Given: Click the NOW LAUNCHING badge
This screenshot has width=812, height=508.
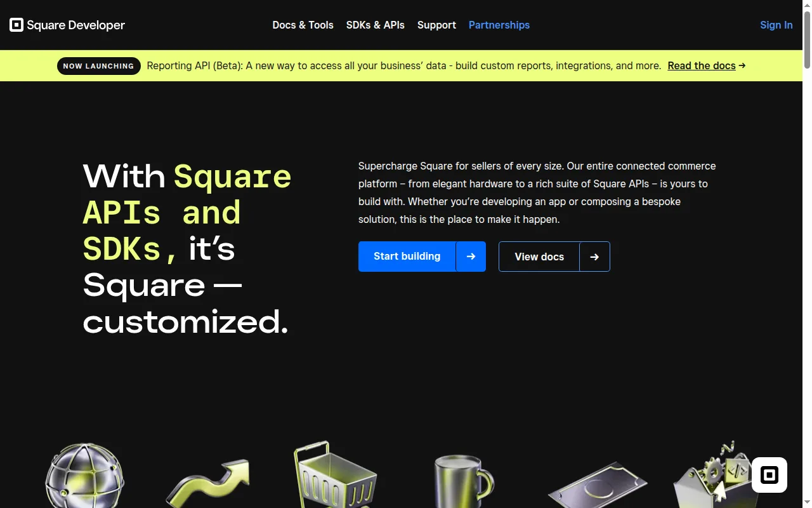Looking at the screenshot, I should (x=98, y=65).
